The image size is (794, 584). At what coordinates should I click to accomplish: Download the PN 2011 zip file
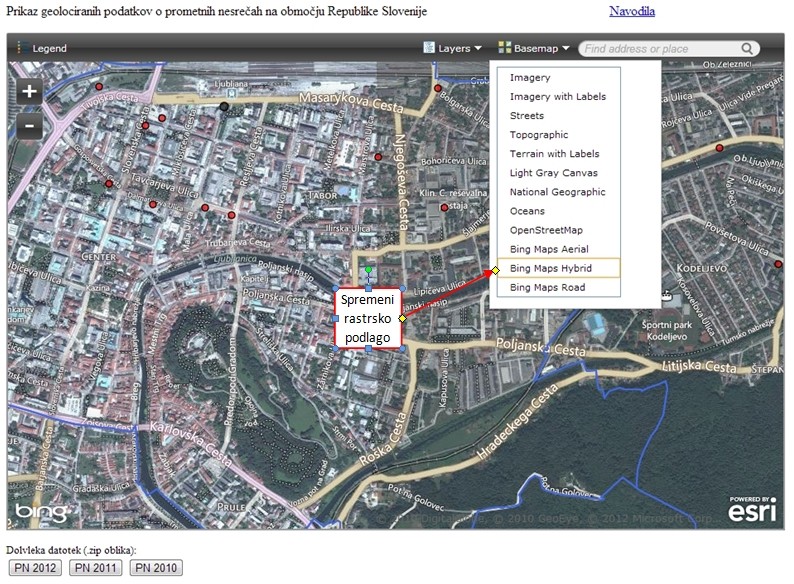click(96, 568)
